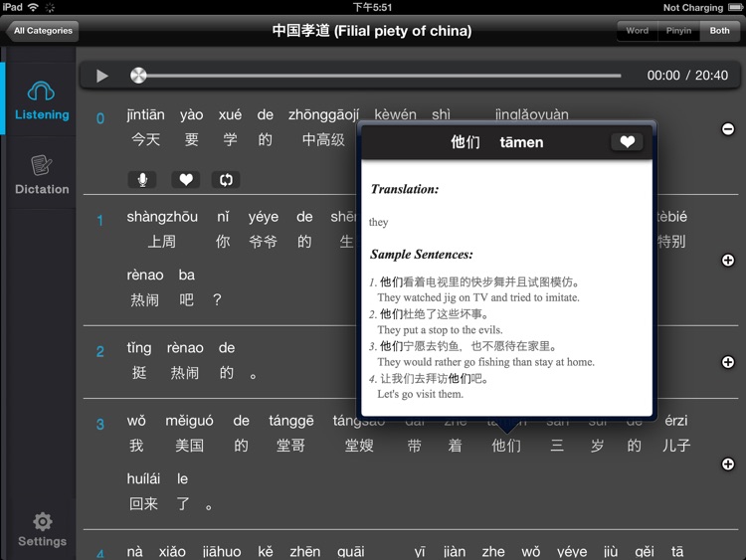This screenshot has height=560, width=746.
Task: Switch display to Word only
Action: [x=637, y=31]
